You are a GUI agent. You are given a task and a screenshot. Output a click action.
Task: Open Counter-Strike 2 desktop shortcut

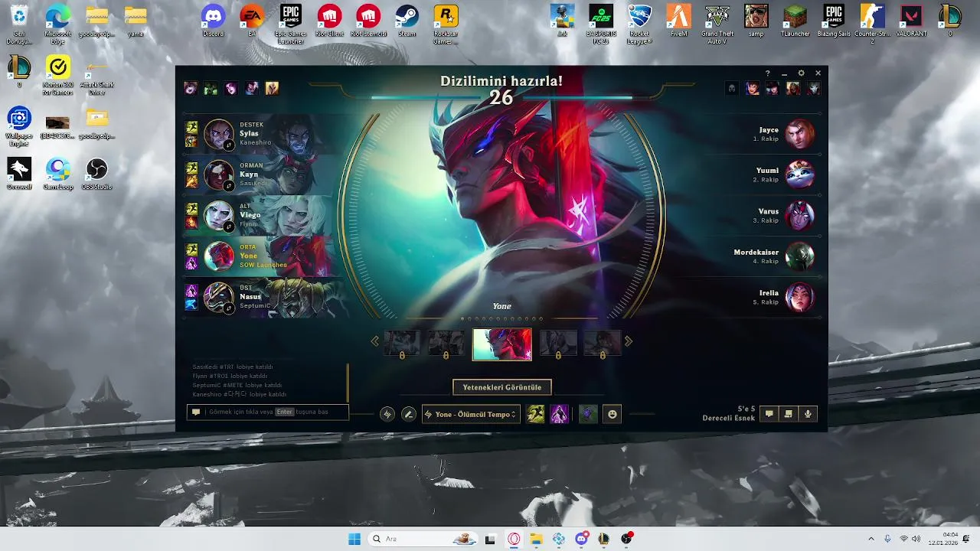(872, 24)
